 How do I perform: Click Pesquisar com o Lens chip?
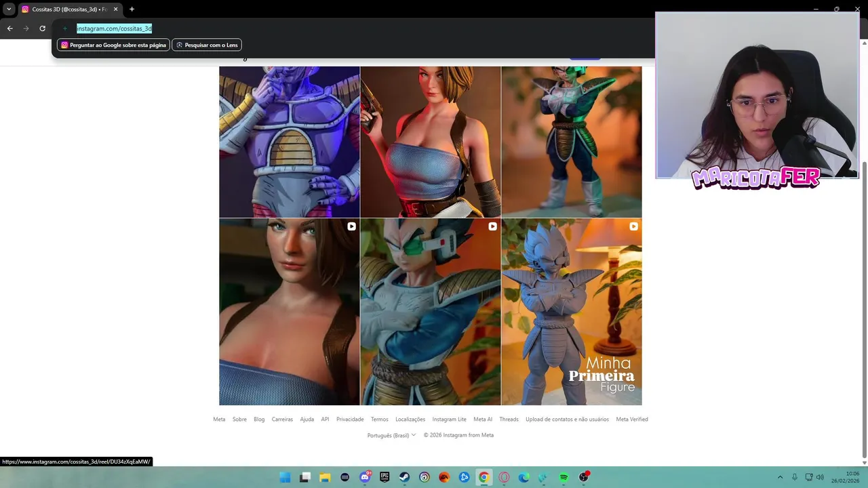[x=207, y=45]
